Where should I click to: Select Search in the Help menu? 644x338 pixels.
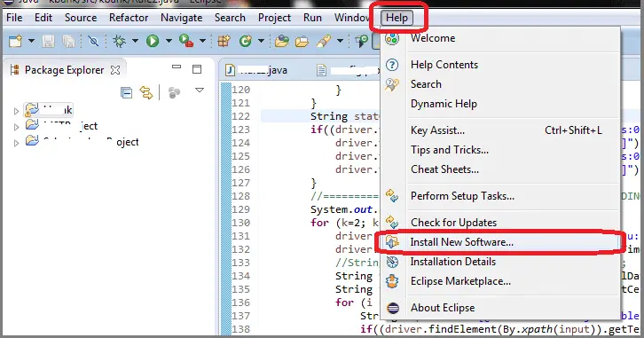click(500, 84)
